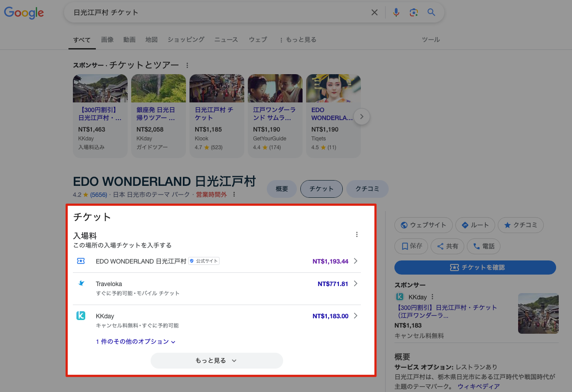
Task: Select the チケット chip
Action: pyautogui.click(x=322, y=189)
